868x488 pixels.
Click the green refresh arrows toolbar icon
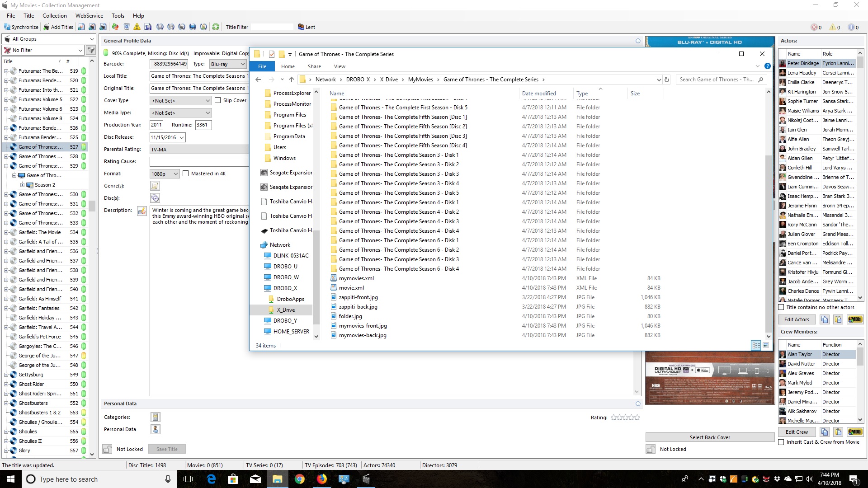(x=216, y=27)
